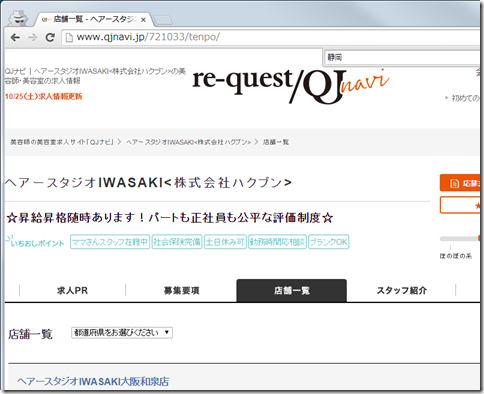Click QJナビ site description text at top left
484x394 pixels.
click(x=95, y=76)
